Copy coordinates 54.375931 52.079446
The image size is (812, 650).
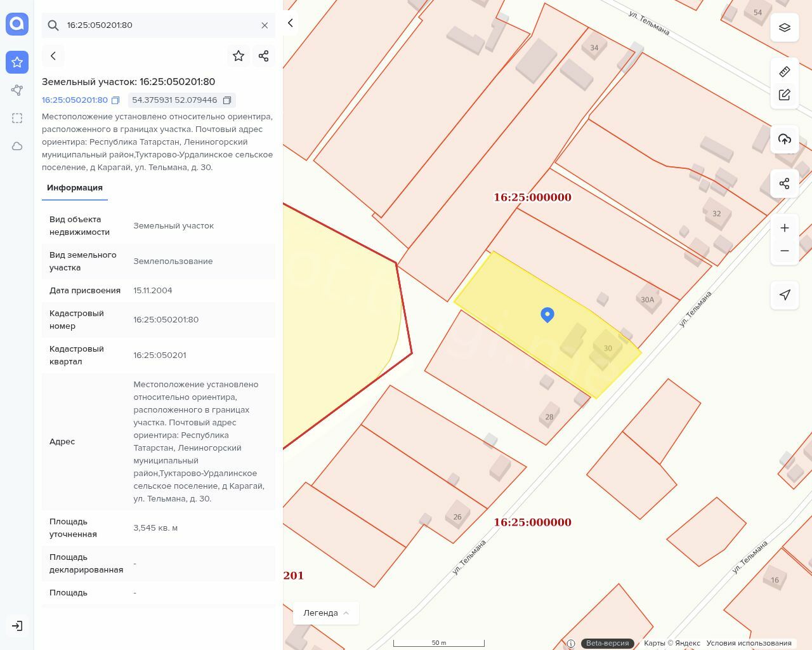coord(226,100)
